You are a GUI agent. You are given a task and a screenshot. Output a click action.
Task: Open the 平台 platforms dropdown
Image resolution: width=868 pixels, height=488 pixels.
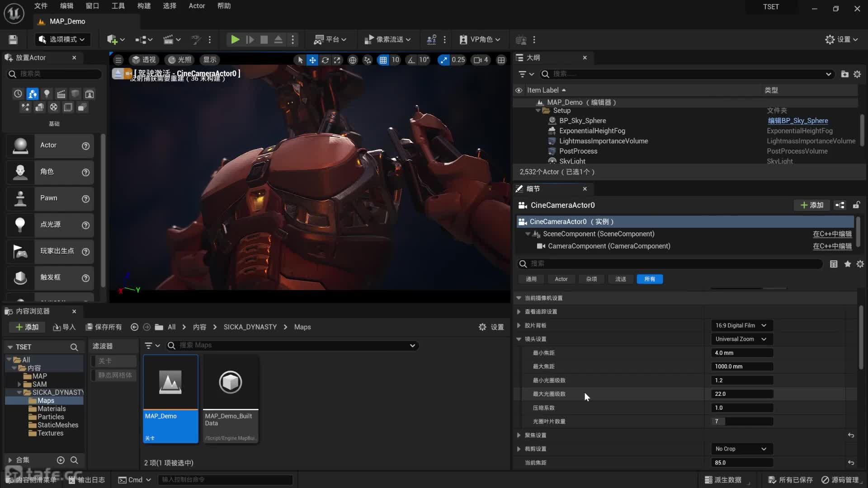(x=330, y=40)
